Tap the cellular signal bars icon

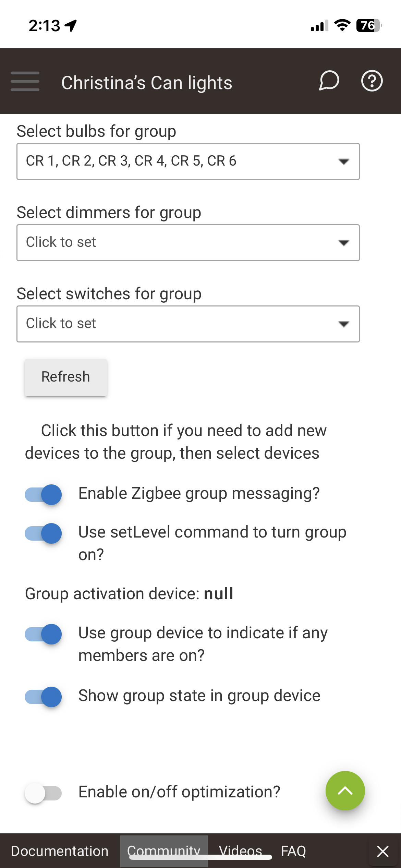(319, 26)
